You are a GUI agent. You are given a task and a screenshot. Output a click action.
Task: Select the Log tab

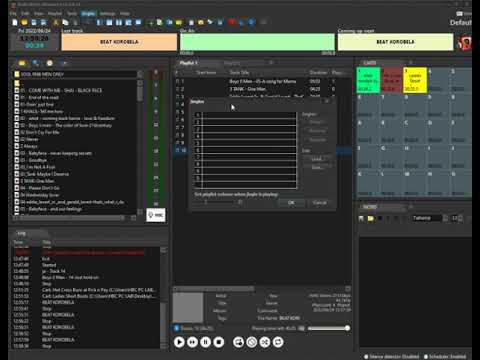[x=21, y=233]
